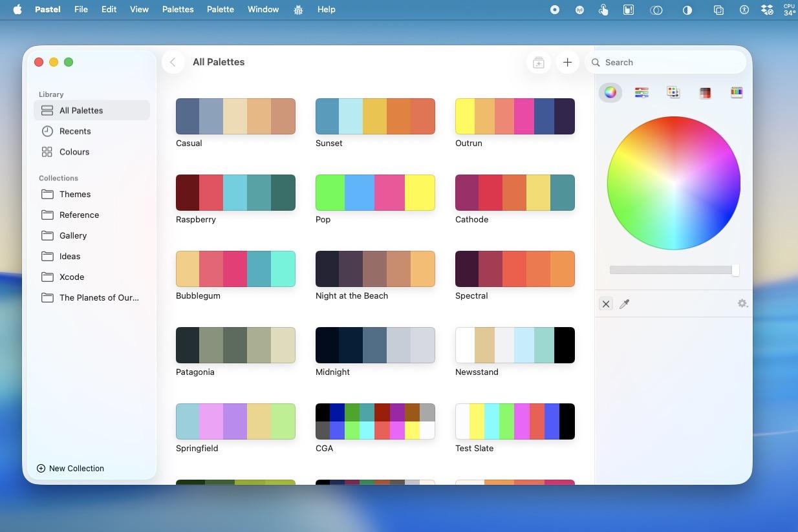Open the Ideas collection
798x532 pixels.
92,256
